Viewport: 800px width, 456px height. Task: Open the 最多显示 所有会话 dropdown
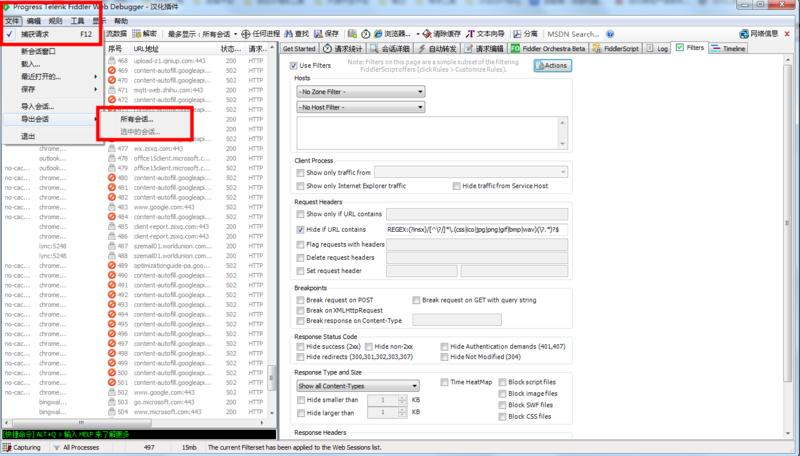point(203,34)
